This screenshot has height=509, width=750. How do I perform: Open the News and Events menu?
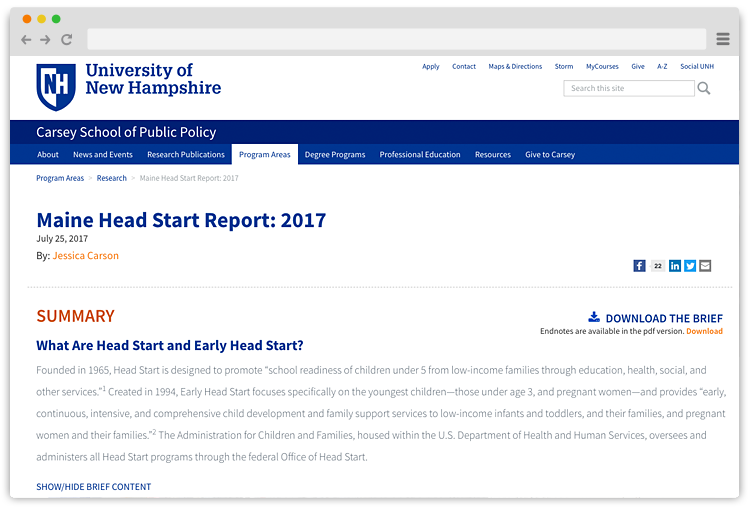[103, 155]
